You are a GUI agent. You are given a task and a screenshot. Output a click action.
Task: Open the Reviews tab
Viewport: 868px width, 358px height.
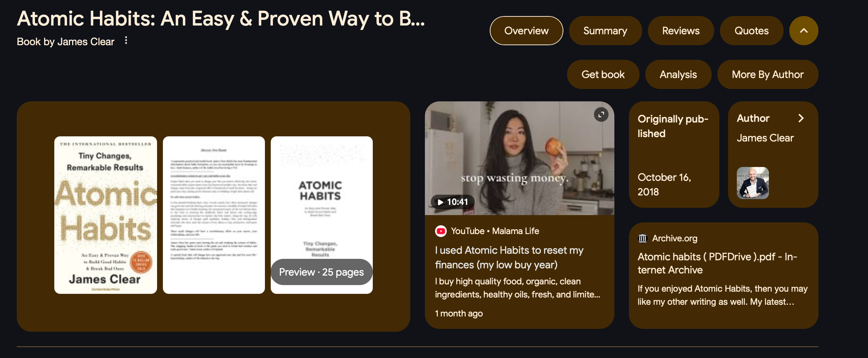[681, 31]
